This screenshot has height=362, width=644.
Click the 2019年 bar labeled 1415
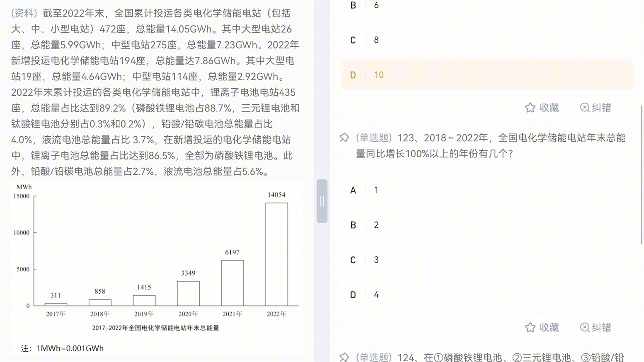(x=144, y=300)
